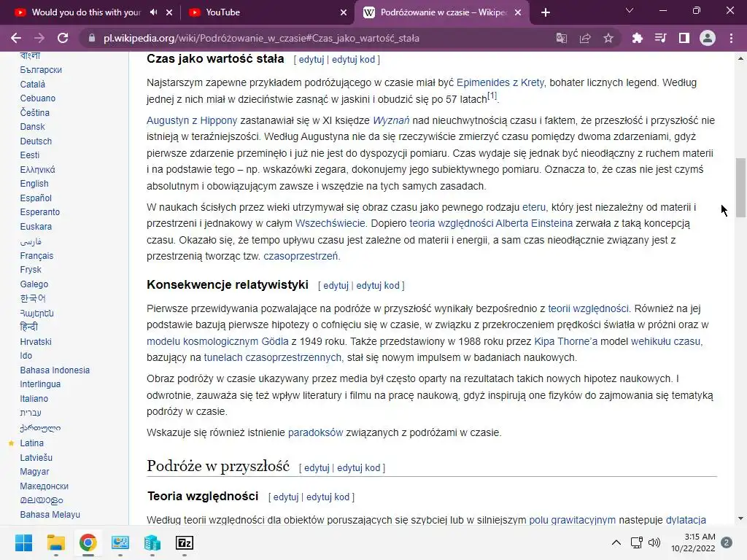Open modelu kosmologicznym Gödla link
This screenshot has width=747, height=560.
[x=217, y=341]
